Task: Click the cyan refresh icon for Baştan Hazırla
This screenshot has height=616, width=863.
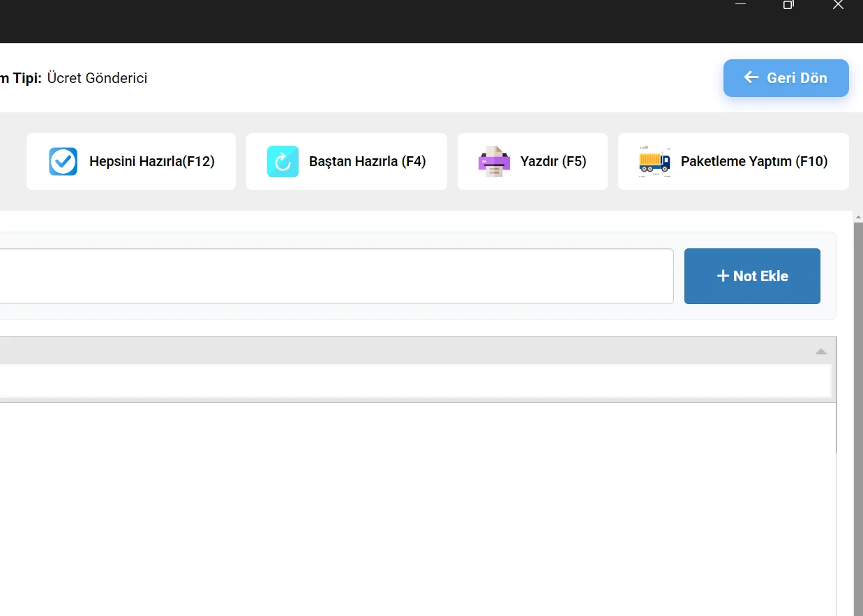Action: pyautogui.click(x=283, y=161)
